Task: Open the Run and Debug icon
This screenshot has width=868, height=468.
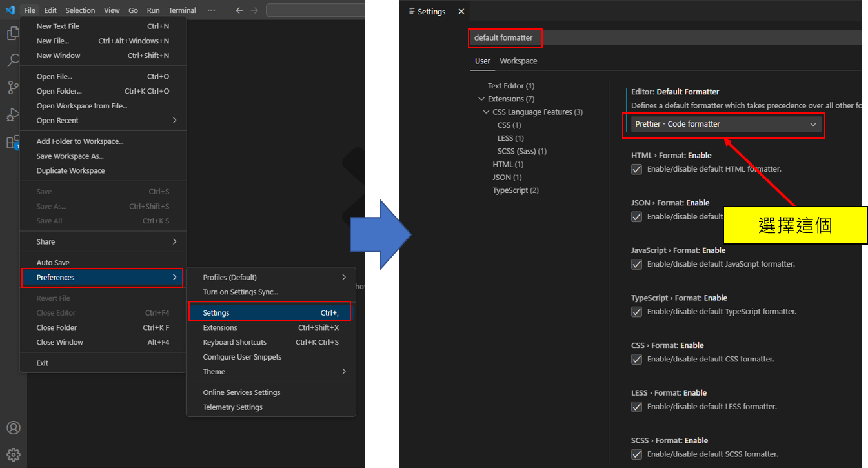Action: 13,115
